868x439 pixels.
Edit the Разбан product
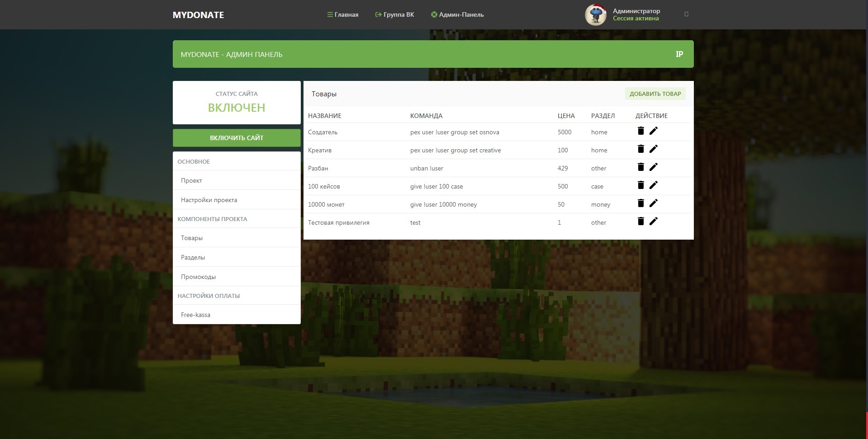click(x=654, y=167)
